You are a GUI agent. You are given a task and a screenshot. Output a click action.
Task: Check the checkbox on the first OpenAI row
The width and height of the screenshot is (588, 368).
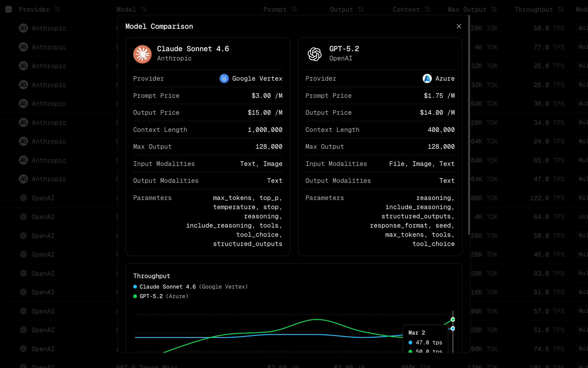click(x=9, y=198)
